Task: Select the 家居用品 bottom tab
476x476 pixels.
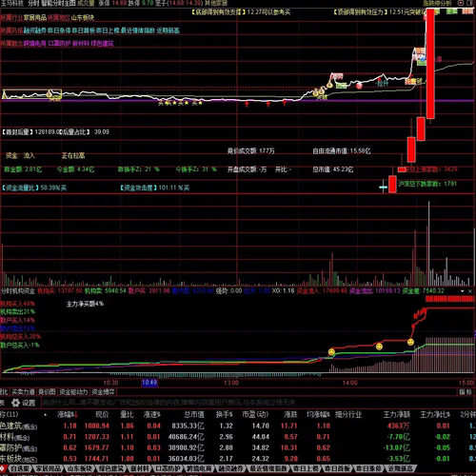Action: (48, 468)
